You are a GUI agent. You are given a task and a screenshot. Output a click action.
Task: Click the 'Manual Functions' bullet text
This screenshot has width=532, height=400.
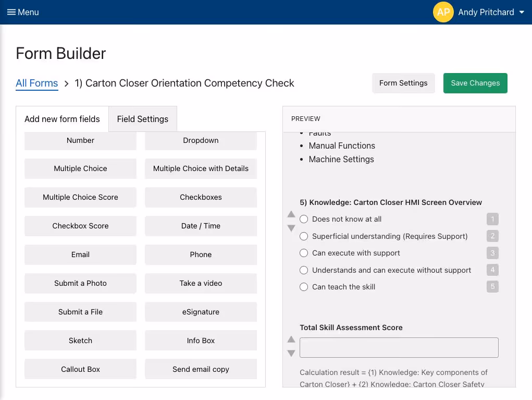click(342, 146)
